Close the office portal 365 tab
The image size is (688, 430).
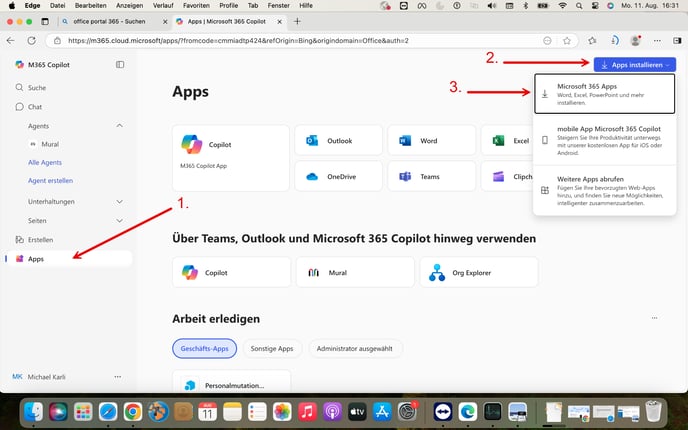click(165, 21)
